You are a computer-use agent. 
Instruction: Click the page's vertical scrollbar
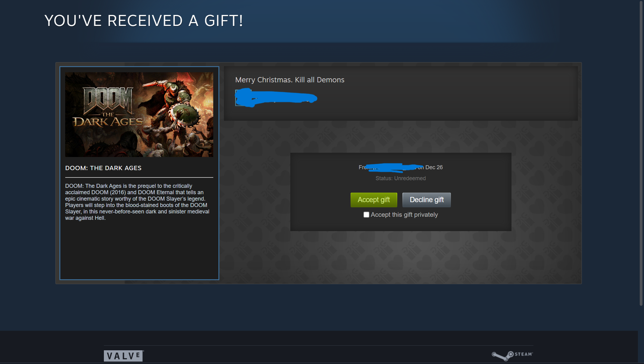click(x=641, y=152)
